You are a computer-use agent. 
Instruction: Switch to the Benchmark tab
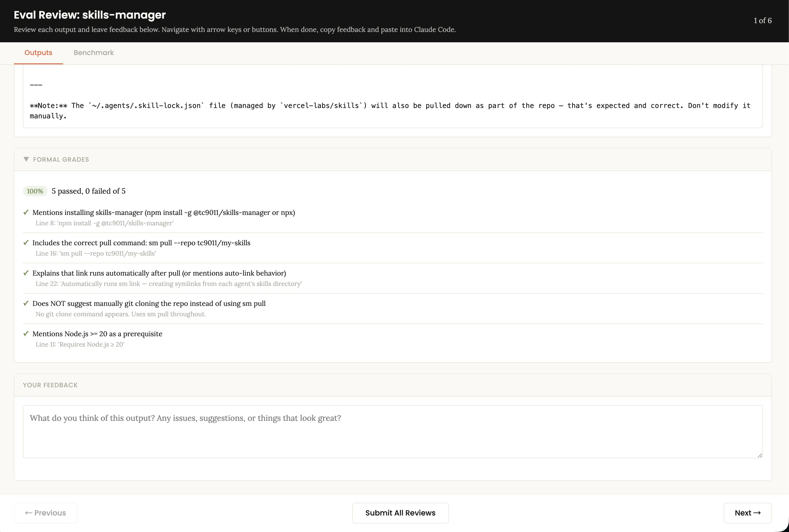(94, 53)
